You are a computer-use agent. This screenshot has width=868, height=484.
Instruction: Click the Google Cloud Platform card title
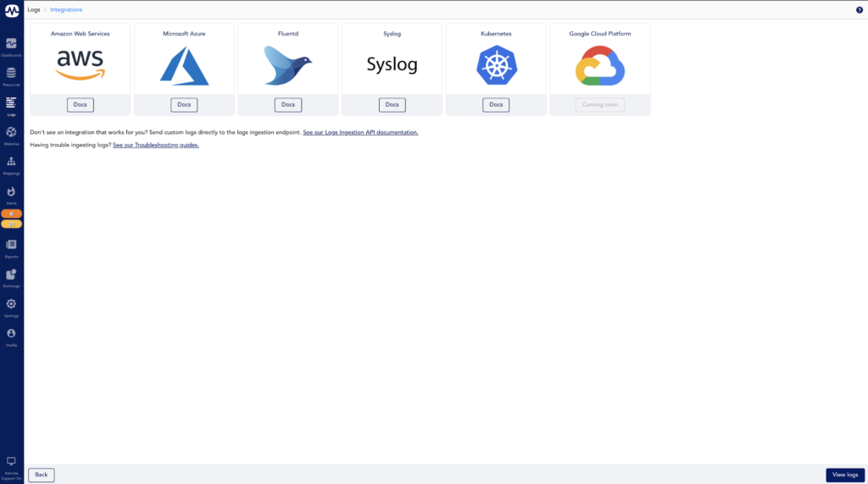600,34
